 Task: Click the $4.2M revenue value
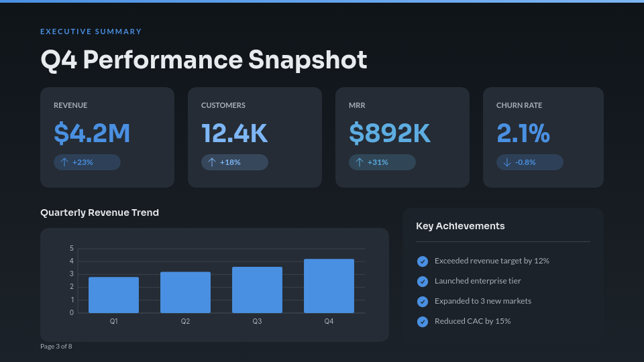(92, 133)
